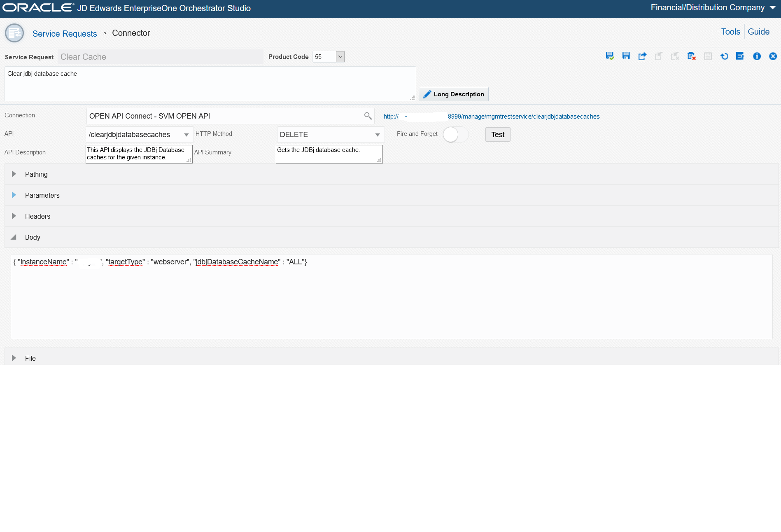Collapse the Body section

pos(14,237)
